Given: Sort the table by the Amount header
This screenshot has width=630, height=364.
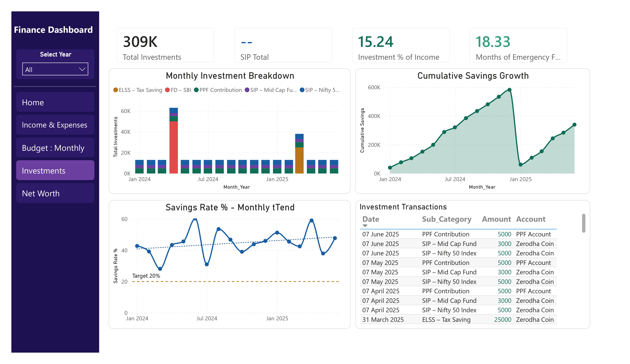Looking at the screenshot, I should click(496, 219).
